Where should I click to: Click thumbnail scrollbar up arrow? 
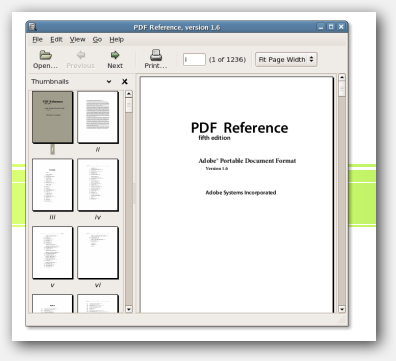(x=129, y=94)
